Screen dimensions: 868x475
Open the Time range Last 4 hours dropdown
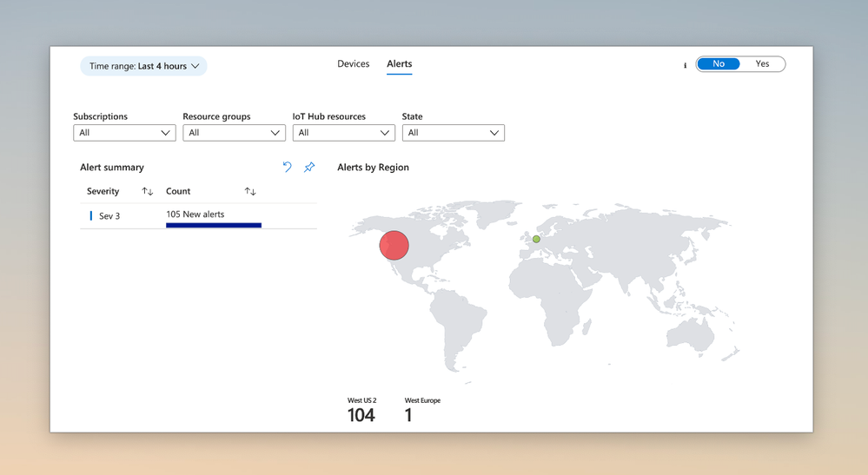point(143,66)
